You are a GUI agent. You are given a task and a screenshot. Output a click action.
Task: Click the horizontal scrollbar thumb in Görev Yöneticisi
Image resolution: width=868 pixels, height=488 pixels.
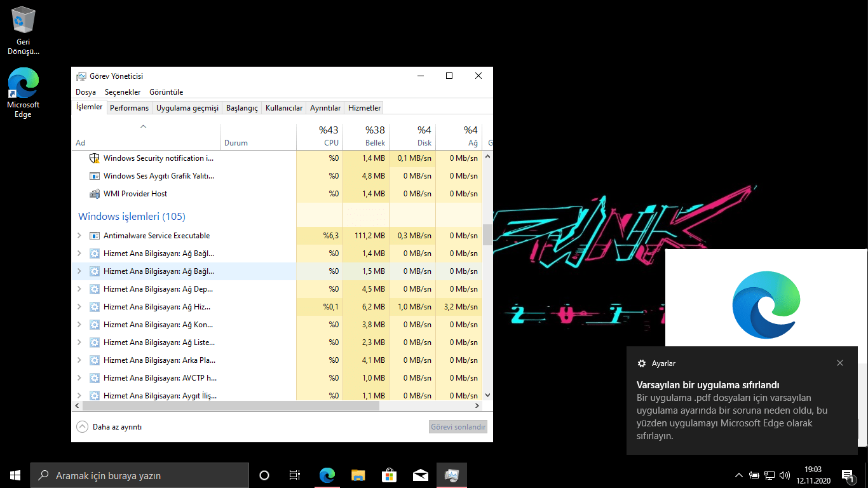pos(230,405)
